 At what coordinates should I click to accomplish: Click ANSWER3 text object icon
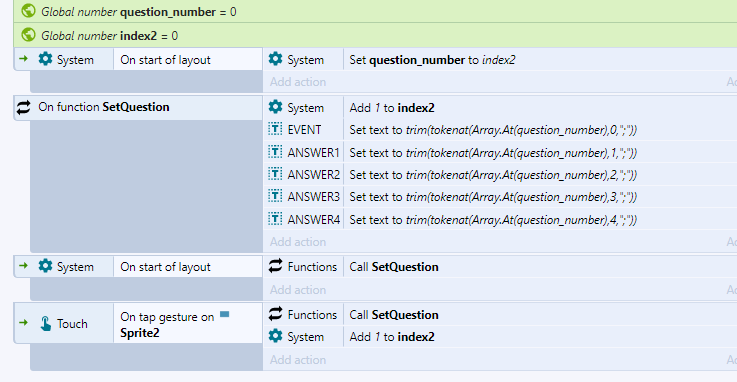click(275, 196)
